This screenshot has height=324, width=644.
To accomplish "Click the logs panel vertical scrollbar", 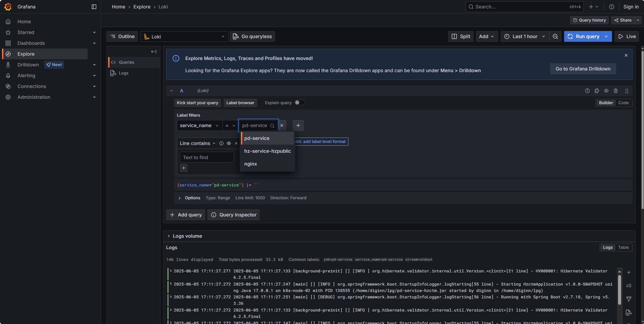I will [619, 290].
